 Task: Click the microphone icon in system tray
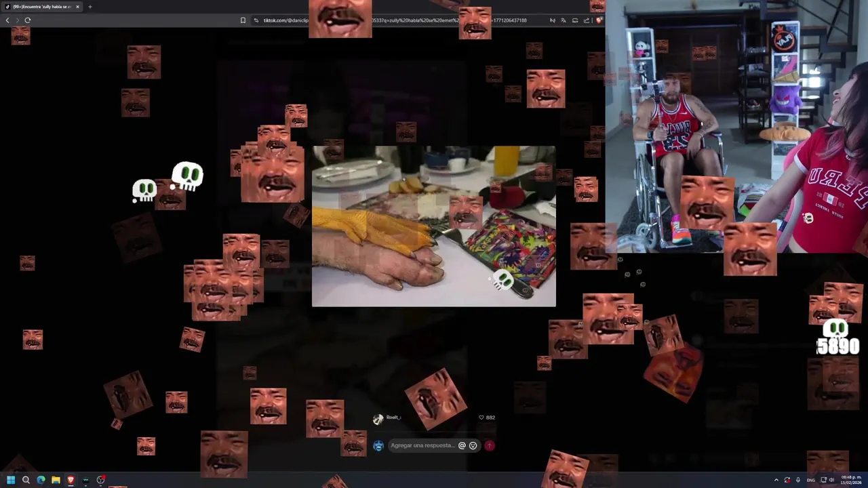tap(798, 480)
